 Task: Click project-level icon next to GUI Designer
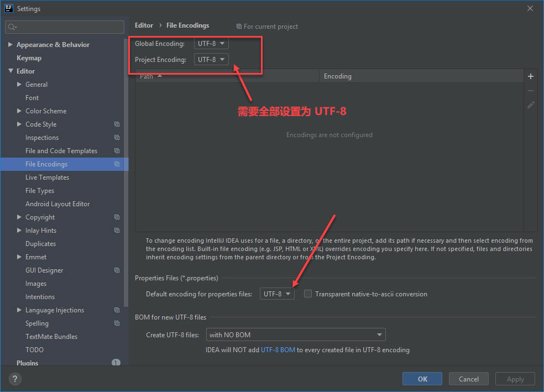click(117, 270)
